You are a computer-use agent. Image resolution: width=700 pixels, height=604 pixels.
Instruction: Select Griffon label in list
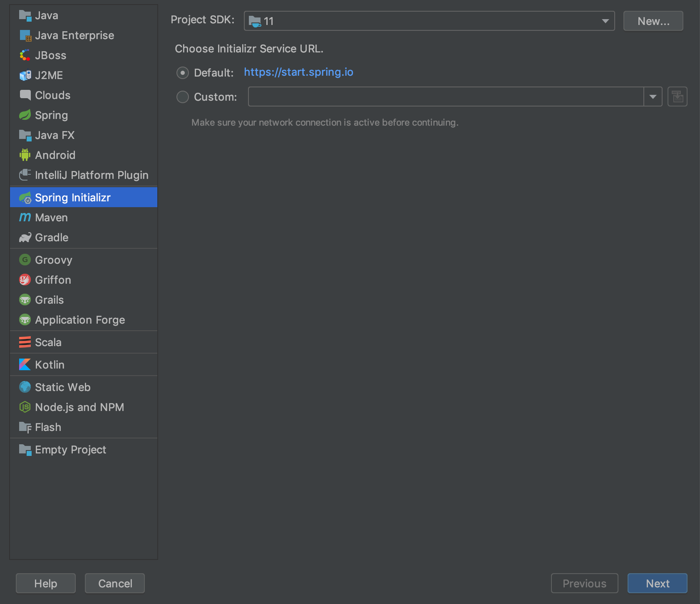click(x=53, y=280)
